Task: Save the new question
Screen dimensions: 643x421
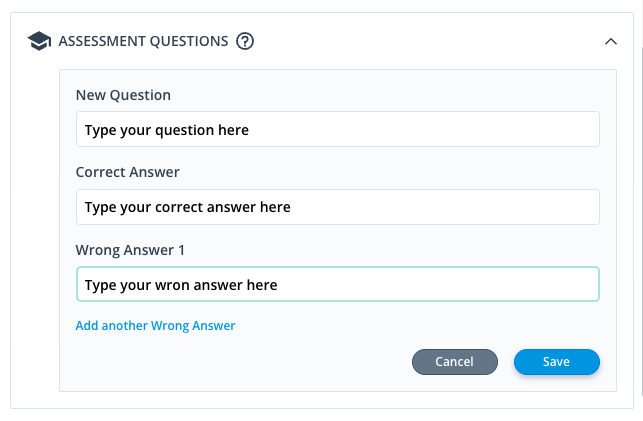Action: point(556,362)
